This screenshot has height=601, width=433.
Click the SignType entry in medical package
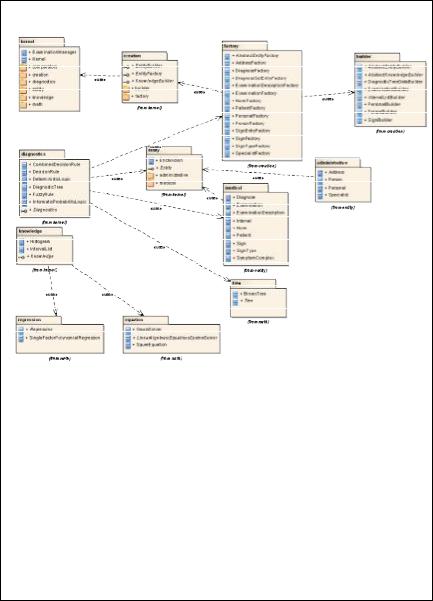click(246, 251)
